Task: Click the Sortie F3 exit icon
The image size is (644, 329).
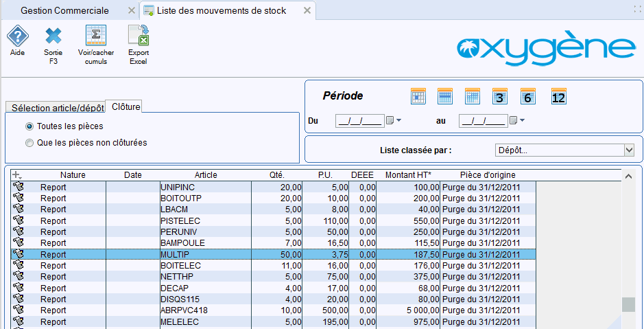Action: click(x=53, y=36)
